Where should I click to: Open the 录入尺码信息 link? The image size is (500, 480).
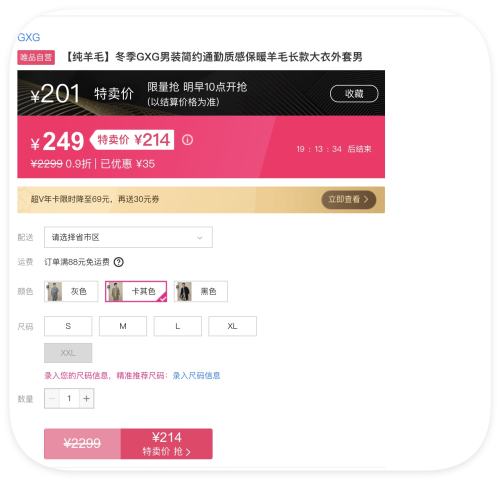pos(196,376)
